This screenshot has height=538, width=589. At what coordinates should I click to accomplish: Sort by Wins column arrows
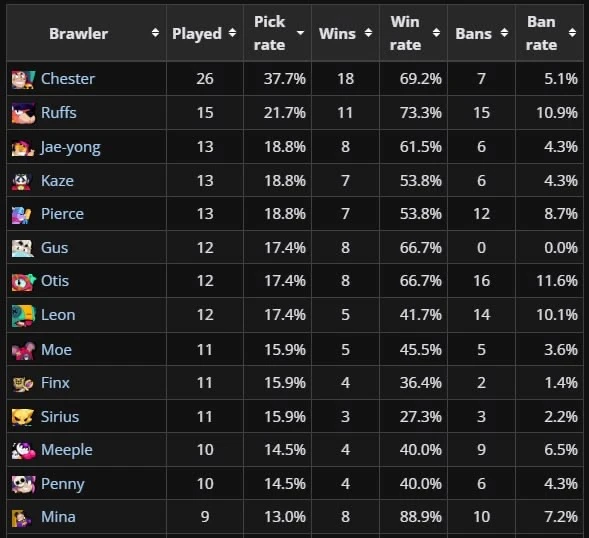(369, 33)
